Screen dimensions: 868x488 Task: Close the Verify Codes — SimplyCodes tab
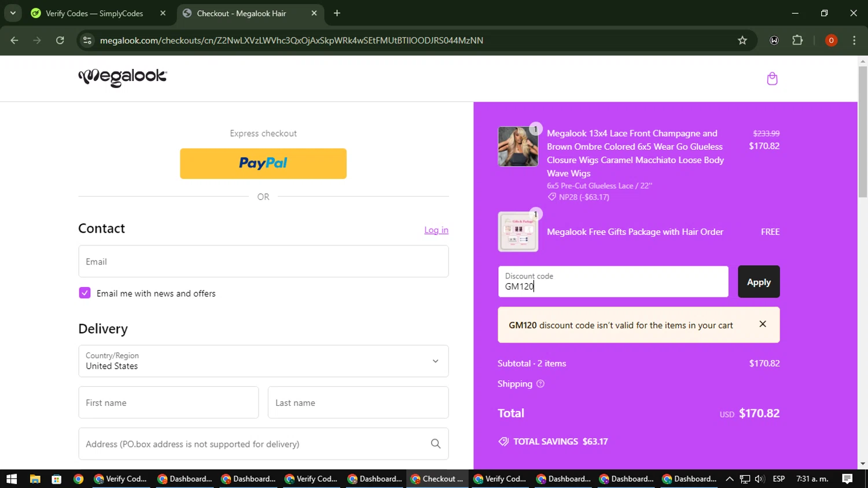click(163, 13)
